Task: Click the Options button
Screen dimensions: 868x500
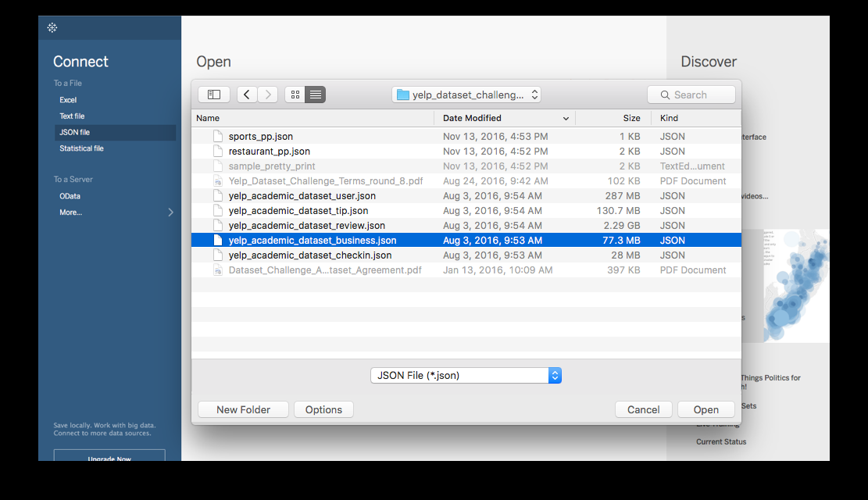Action: click(323, 409)
